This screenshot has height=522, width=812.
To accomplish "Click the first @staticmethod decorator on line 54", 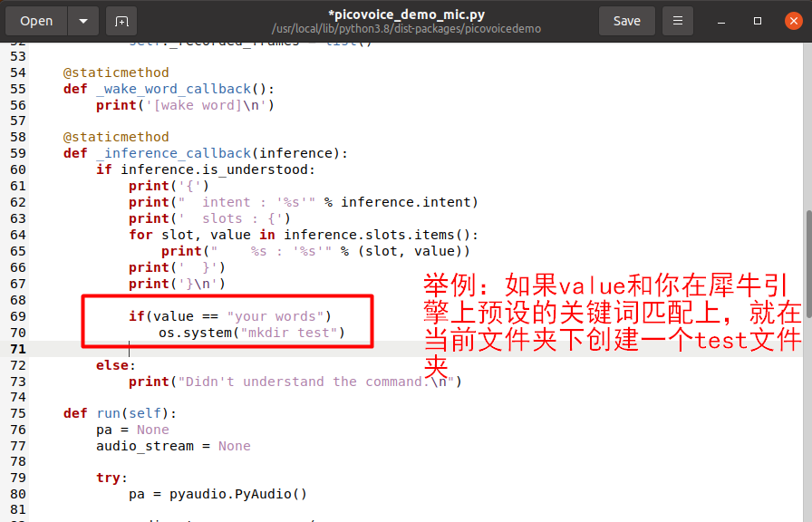I will (116, 72).
